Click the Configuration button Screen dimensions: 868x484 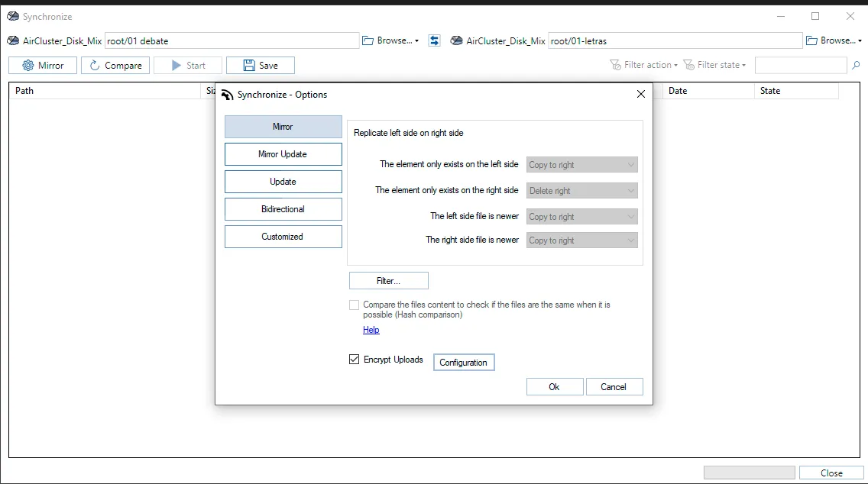tap(464, 363)
